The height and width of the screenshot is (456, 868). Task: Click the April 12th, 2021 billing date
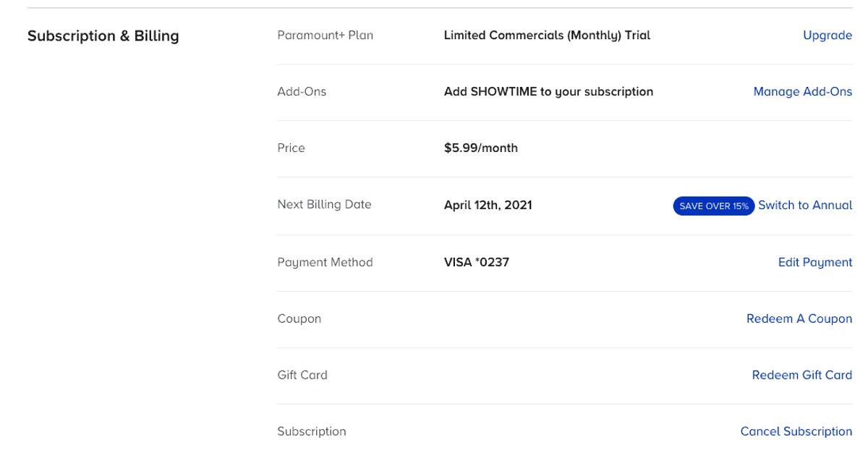click(488, 205)
